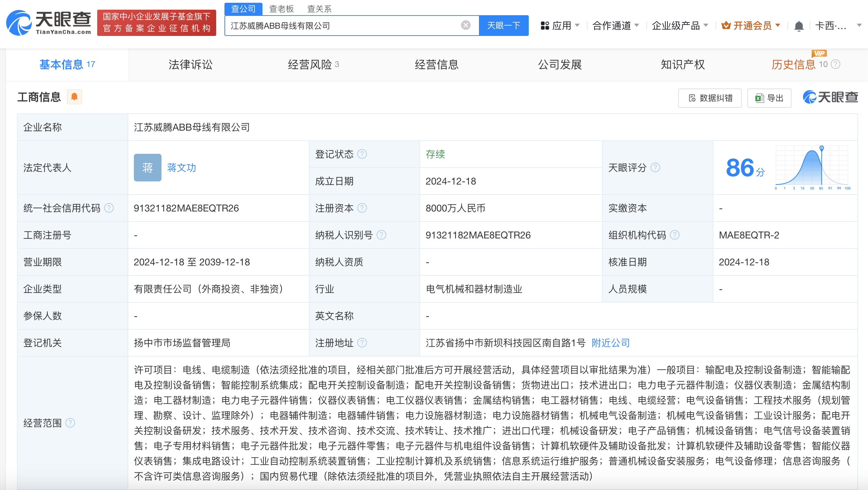The image size is (868, 490).
Task: Click the 数据纠错 correction icon
Action: (x=692, y=98)
